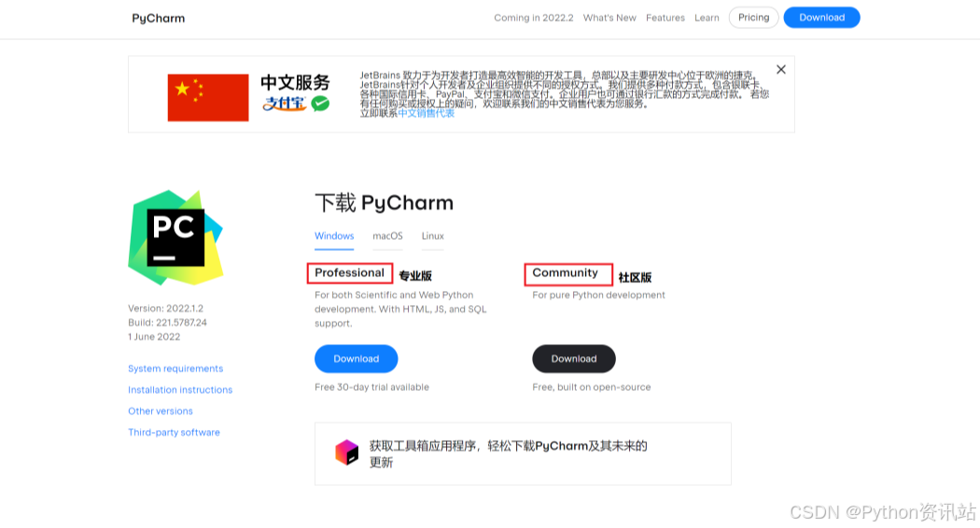Click the JetBrains Toolbox app icon
This screenshot has height=528, width=980.
pyautogui.click(x=347, y=452)
